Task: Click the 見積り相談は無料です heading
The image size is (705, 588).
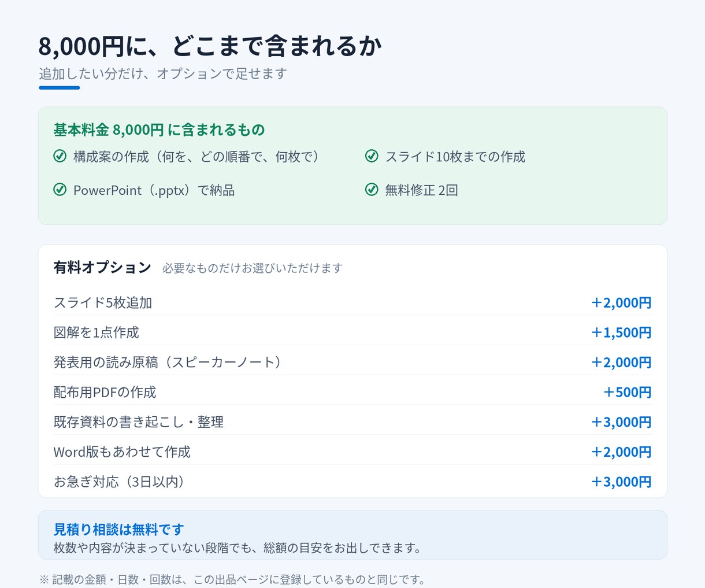Action: coord(118,529)
